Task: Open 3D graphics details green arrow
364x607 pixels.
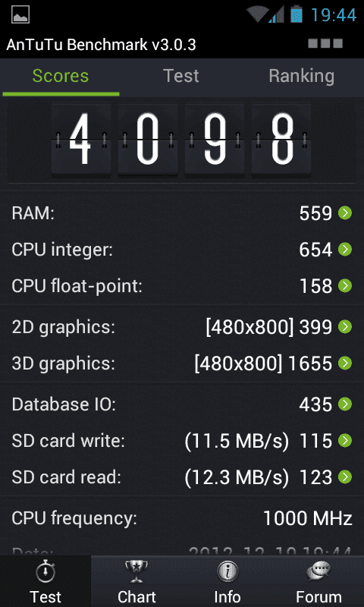Action: [x=344, y=363]
